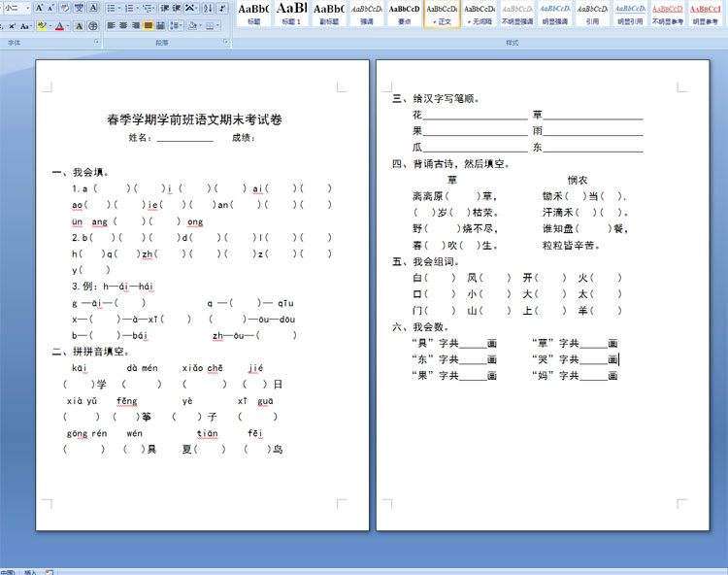
Task: Apply the 无间隔 no-spacing style
Action: [x=480, y=14]
